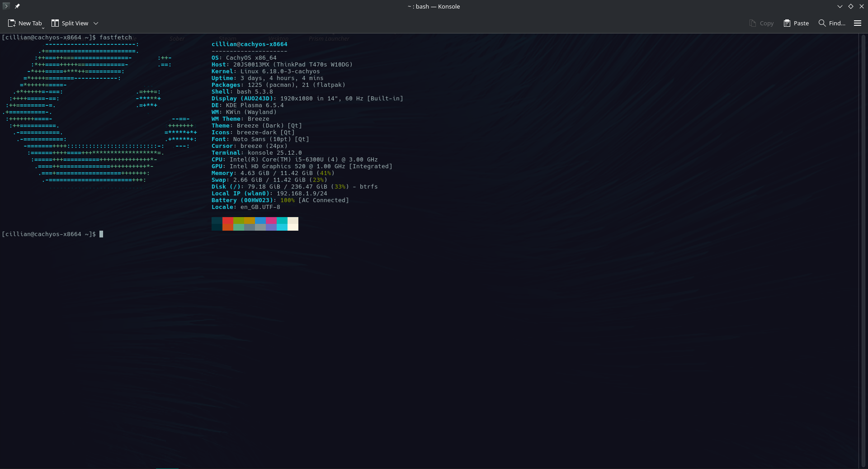This screenshot has height=469, width=868.
Task: Open a New Tab from toolbar
Action: 25,23
